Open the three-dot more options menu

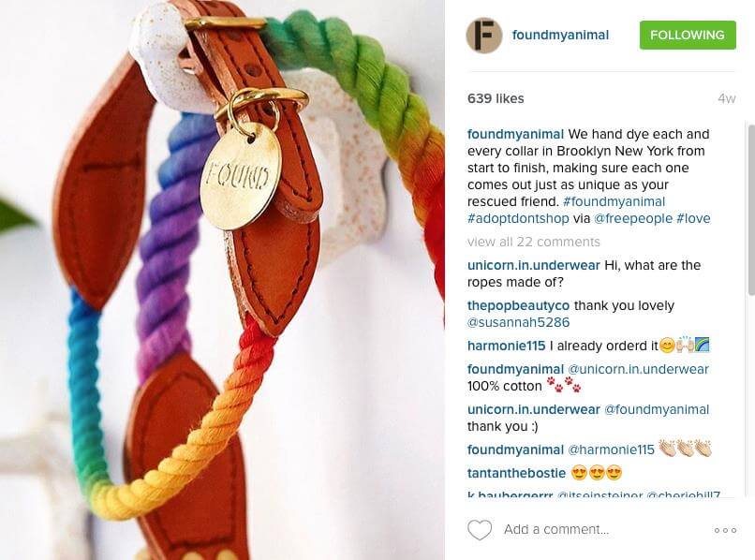725,530
